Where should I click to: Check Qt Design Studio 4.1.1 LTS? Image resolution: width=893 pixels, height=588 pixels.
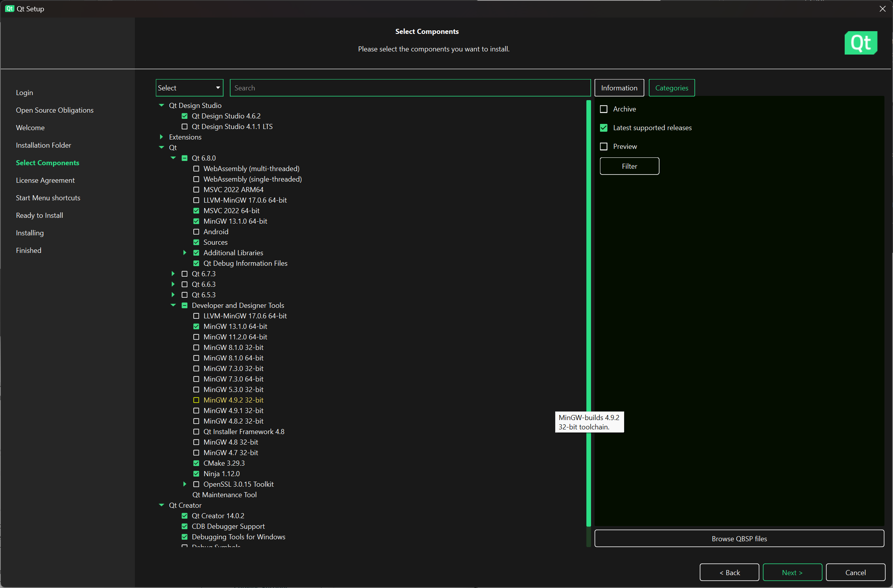pos(185,127)
